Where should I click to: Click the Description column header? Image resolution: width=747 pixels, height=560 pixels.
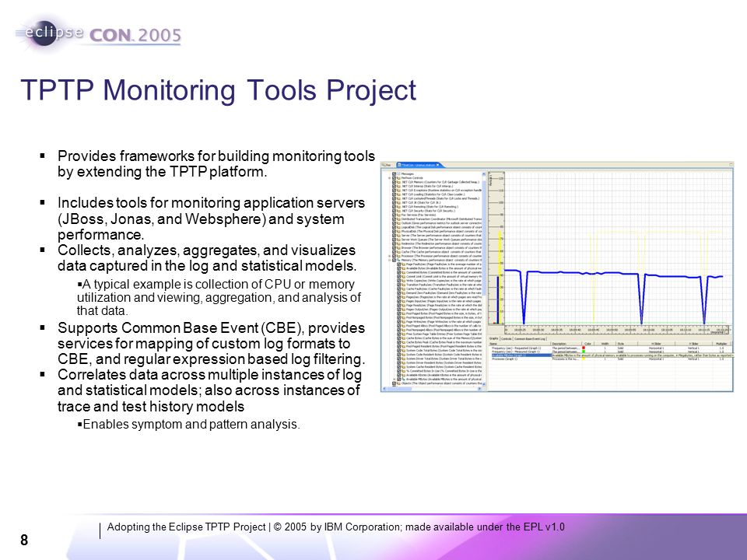566,344
